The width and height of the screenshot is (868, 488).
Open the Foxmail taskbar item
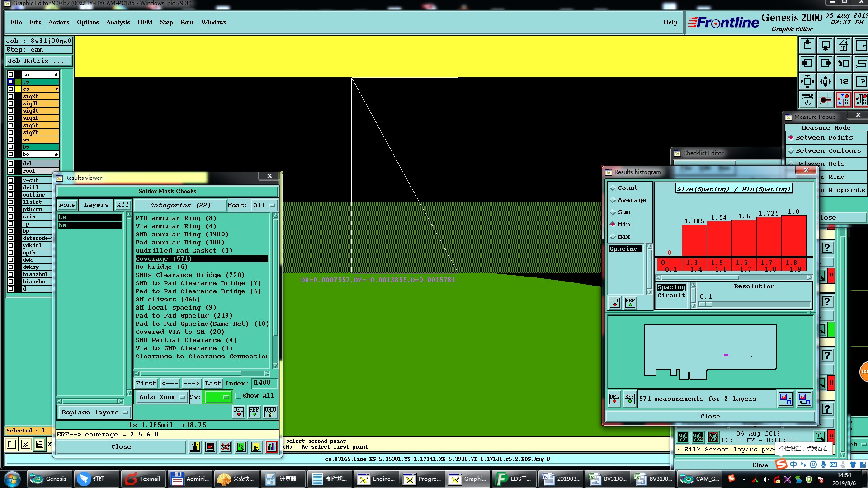142,479
